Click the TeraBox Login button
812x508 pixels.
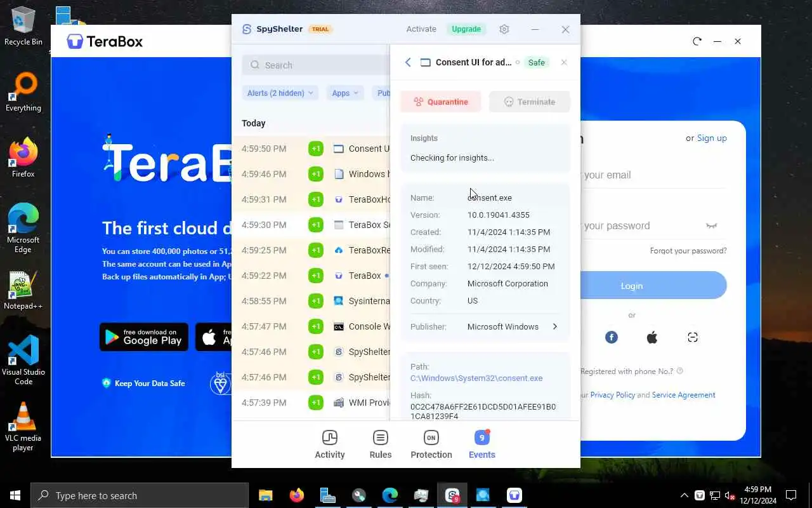[653, 286]
